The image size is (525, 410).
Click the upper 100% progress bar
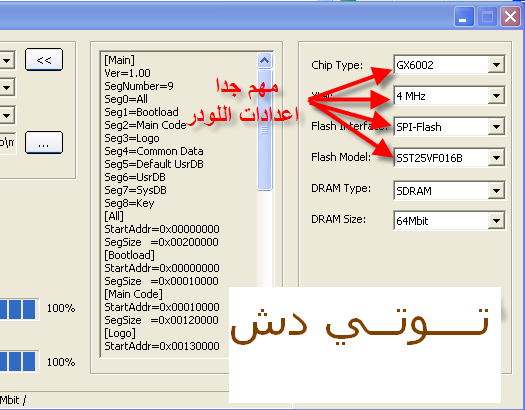tap(18, 309)
